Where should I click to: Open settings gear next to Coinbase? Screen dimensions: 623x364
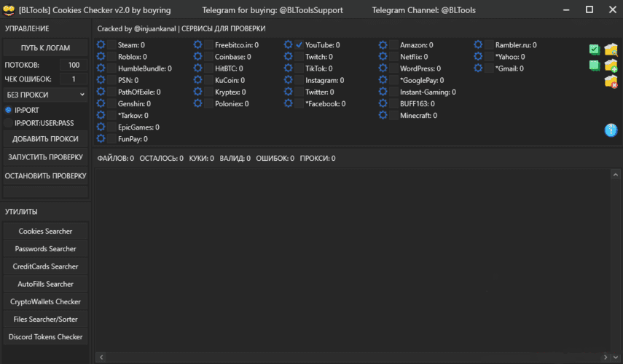(x=198, y=57)
